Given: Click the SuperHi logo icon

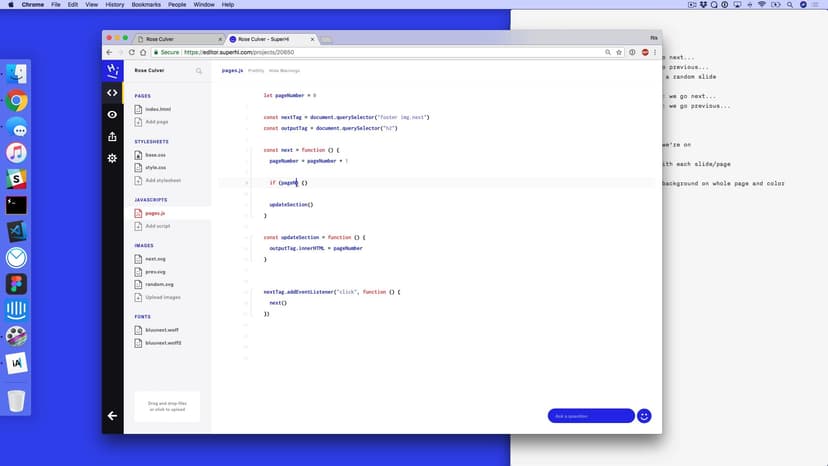Looking at the screenshot, I should [x=112, y=70].
